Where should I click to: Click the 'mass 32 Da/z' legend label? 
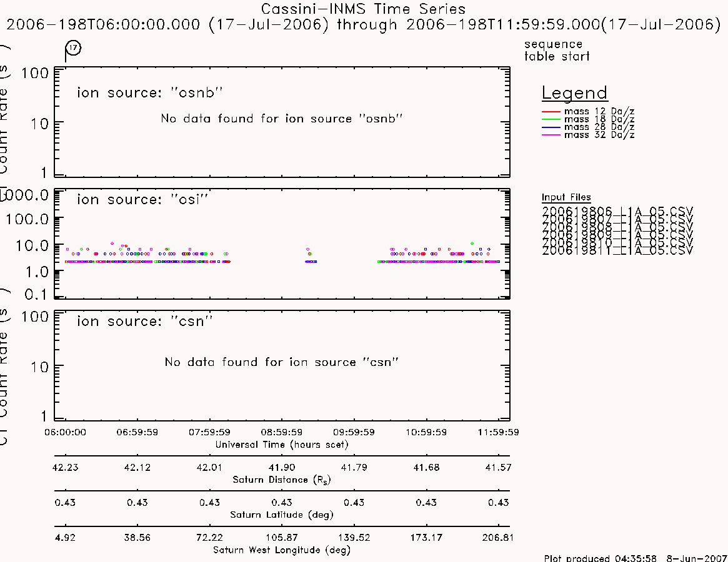[599, 135]
